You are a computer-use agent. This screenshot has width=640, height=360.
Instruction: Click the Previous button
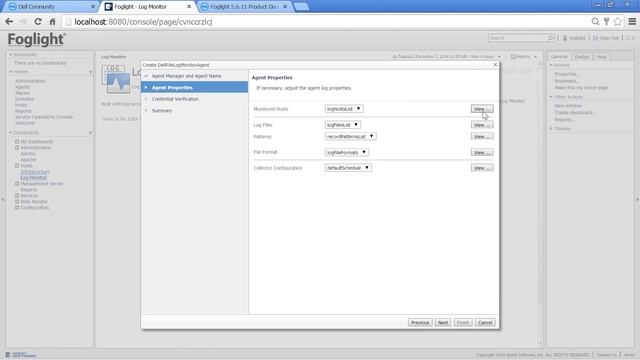tap(420, 322)
